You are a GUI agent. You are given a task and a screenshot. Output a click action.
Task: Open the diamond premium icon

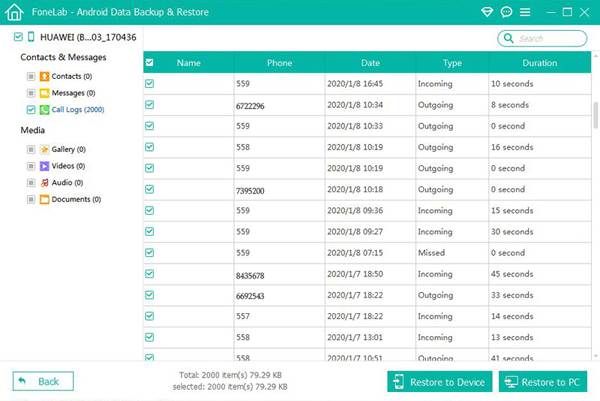click(x=487, y=12)
